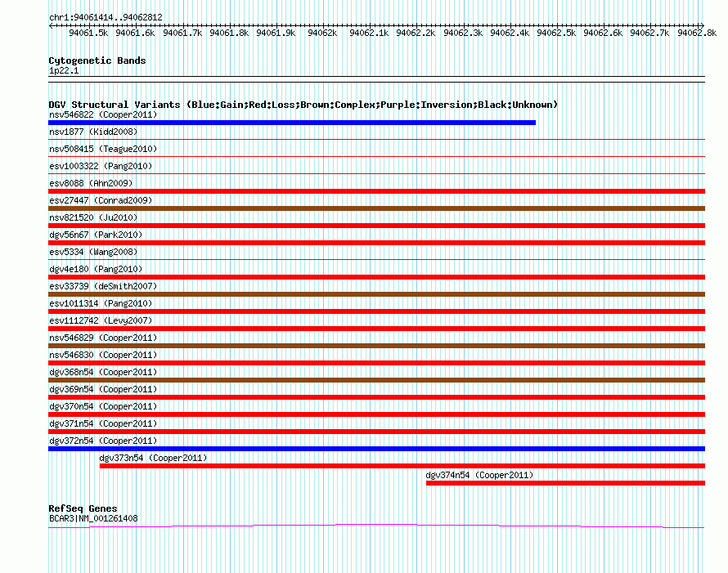This screenshot has width=728, height=573.
Task: Open dgv56n67 (Park2010) variant label
Action: (x=96, y=235)
